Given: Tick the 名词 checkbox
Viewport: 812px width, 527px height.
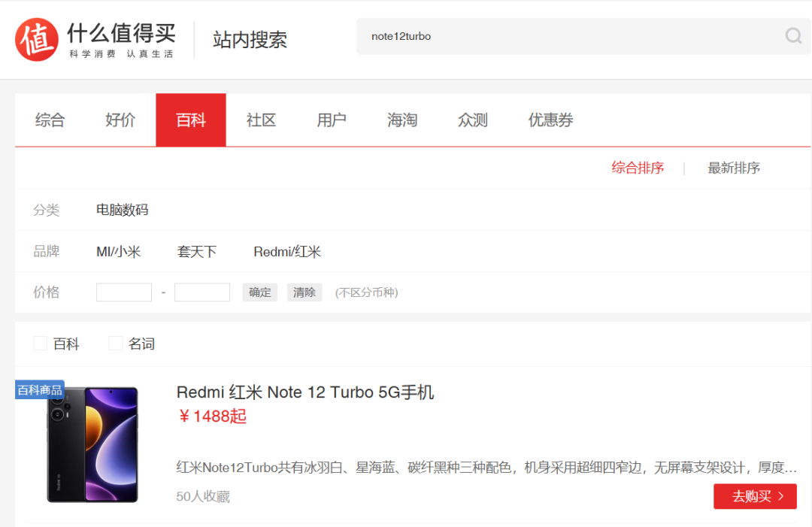Looking at the screenshot, I should click(116, 344).
